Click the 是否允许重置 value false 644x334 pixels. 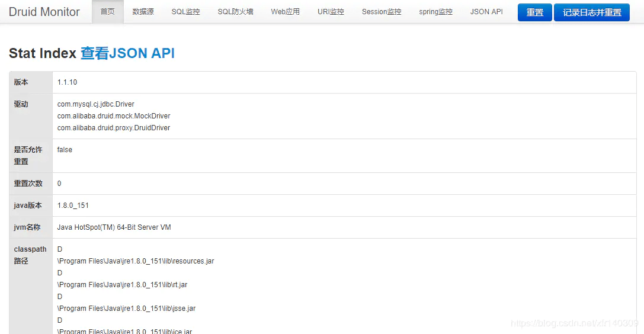65,150
